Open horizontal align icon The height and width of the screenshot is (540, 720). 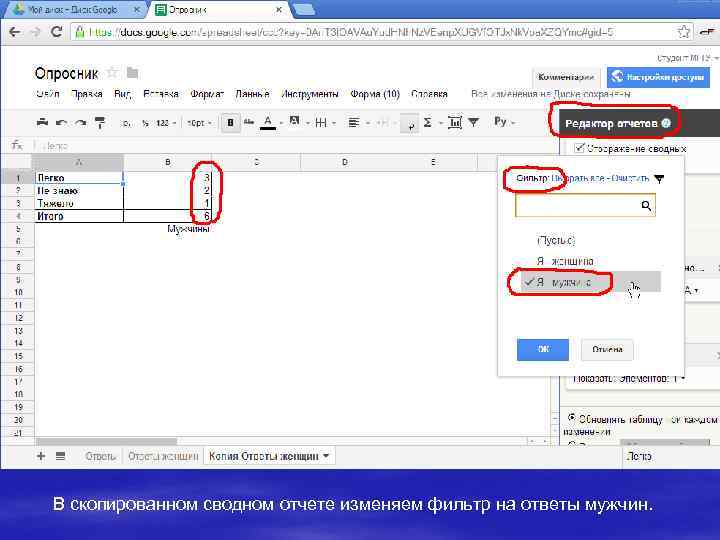click(x=354, y=123)
